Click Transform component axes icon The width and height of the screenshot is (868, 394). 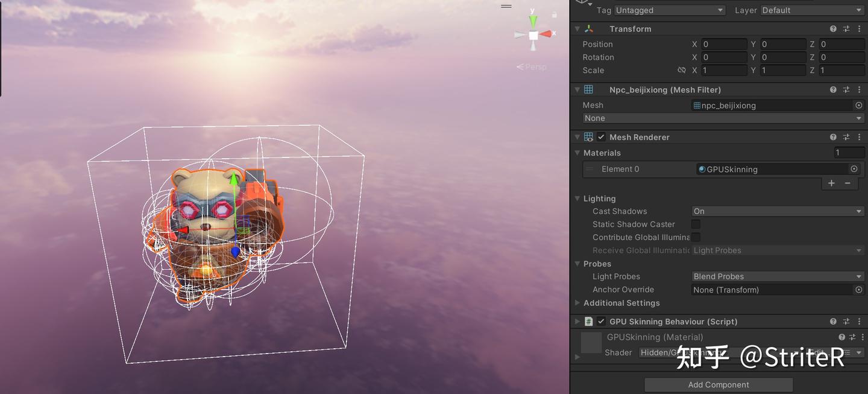(588, 29)
